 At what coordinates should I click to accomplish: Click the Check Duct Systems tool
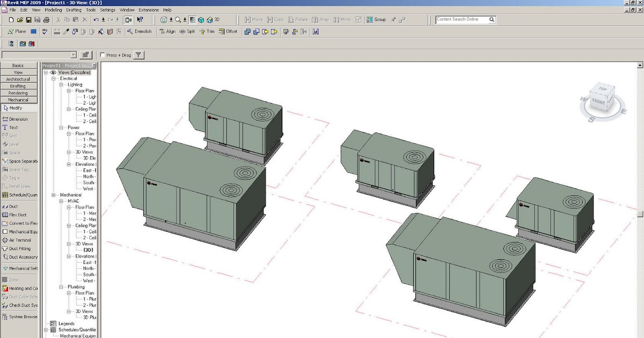(x=19, y=305)
